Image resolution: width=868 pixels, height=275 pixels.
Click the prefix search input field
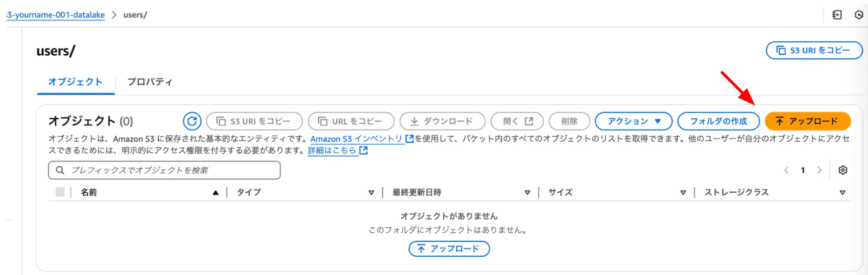tap(164, 170)
